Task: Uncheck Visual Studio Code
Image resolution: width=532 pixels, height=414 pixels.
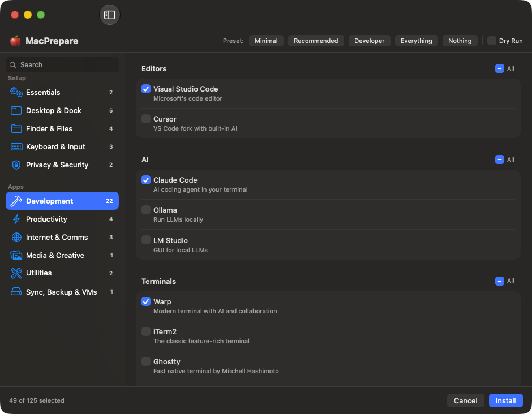Action: tap(146, 89)
